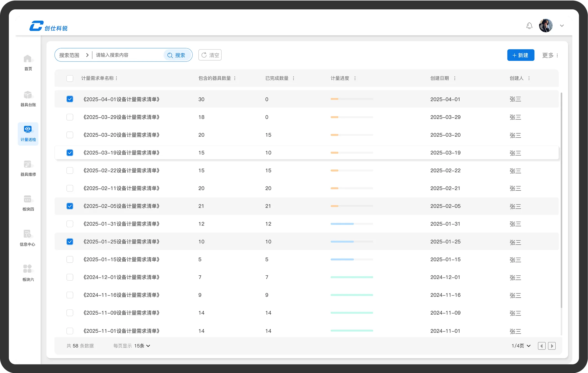Check the 2024-11-16 row checkbox
Image resolution: width=588 pixels, height=373 pixels.
click(70, 295)
